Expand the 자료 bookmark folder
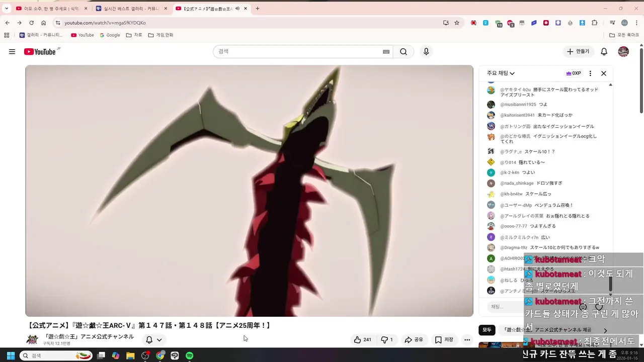Viewport: 644px width, 362px height. [134, 35]
